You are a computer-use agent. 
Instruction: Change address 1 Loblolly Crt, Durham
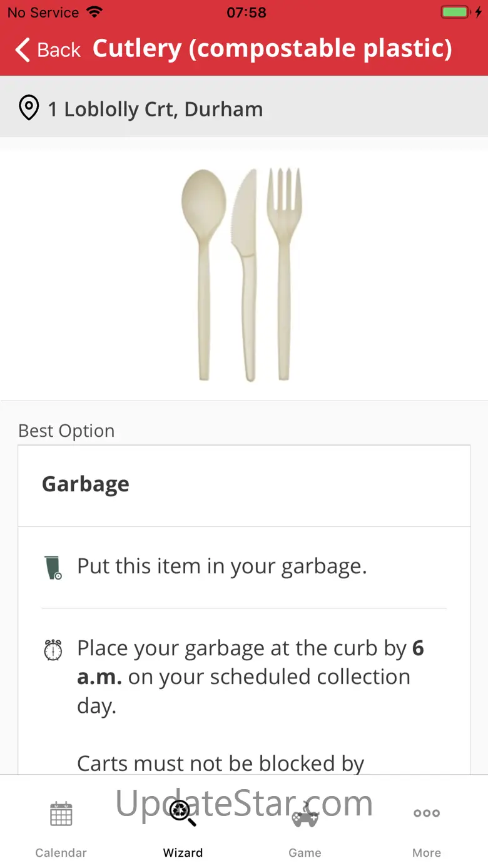pyautogui.click(x=244, y=107)
